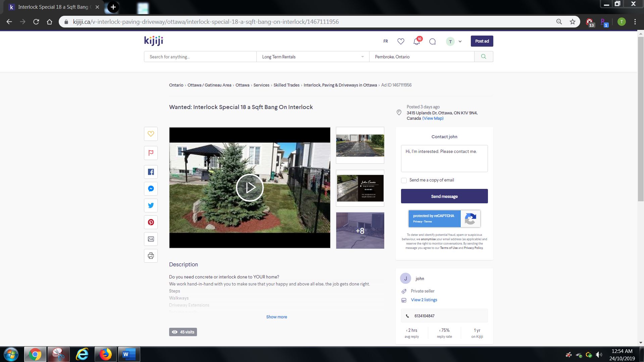This screenshot has width=644, height=362.
Task: Click the red extension icon with 13 badge
Action: pyautogui.click(x=590, y=22)
